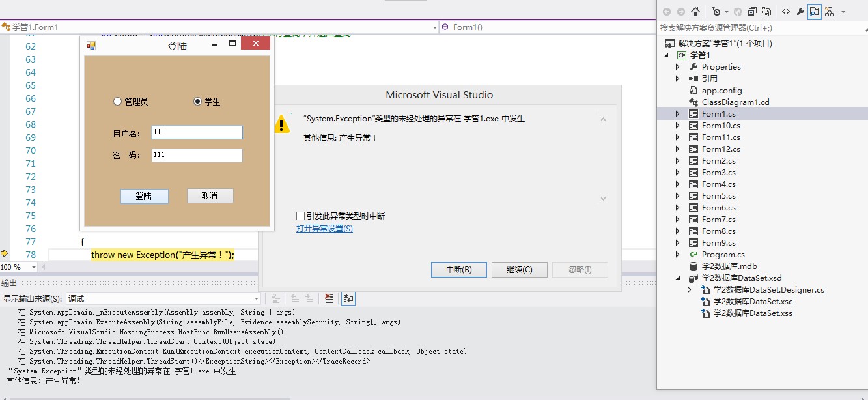The height and width of the screenshot is (400, 868).
Task: Expand the 学2数据库DataSet.Designer.cs node
Action: pyautogui.click(x=689, y=290)
